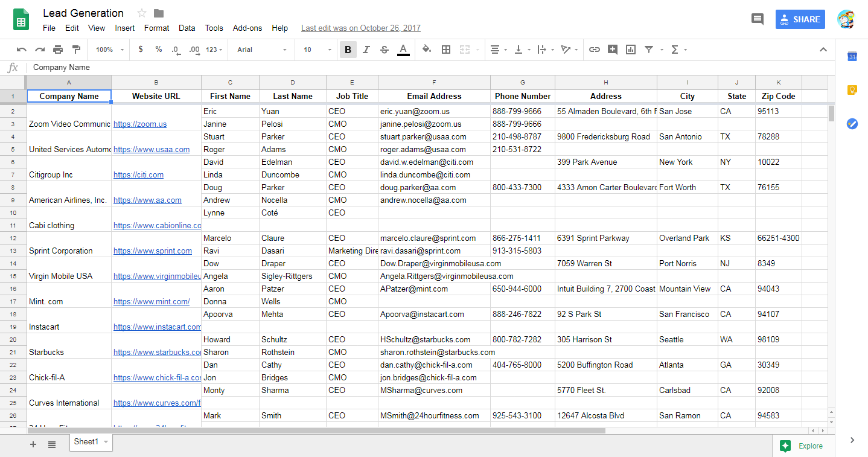The width and height of the screenshot is (868, 457).
Task: Open the Google account avatar
Action: [846, 19]
